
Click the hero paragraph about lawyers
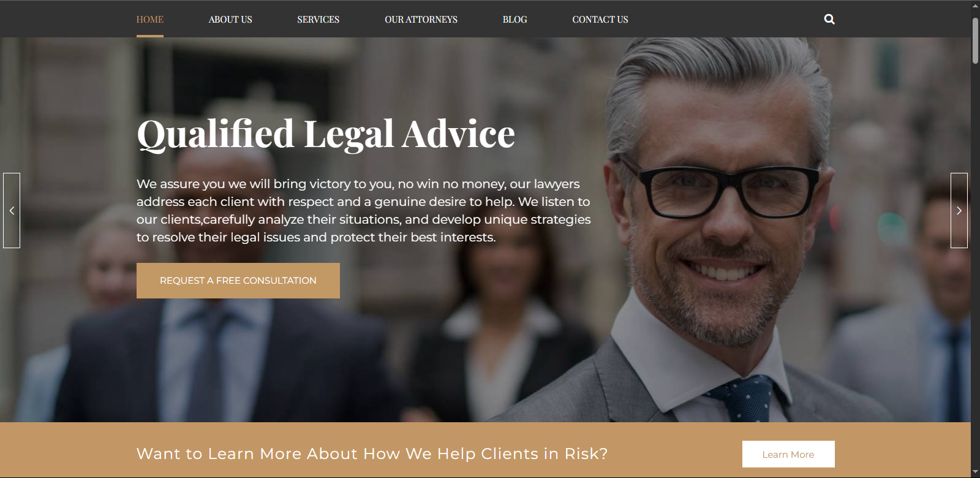pyautogui.click(x=364, y=210)
